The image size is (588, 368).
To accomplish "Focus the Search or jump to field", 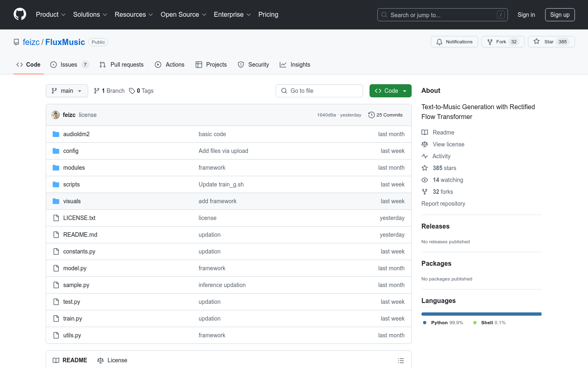I will [442, 15].
